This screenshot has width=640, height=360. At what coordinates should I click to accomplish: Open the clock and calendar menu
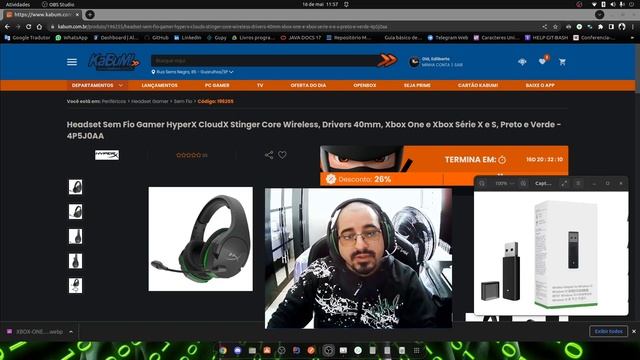coord(320,4)
